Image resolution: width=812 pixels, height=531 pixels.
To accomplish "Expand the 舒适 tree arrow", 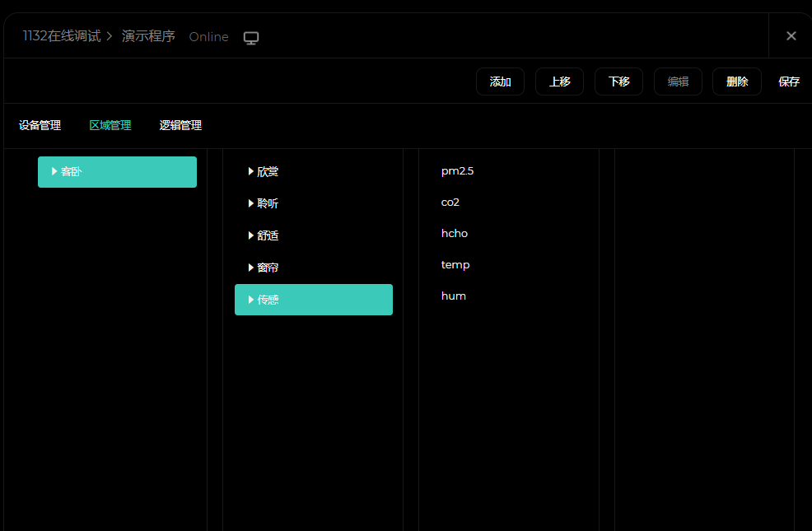I will tap(250, 235).
